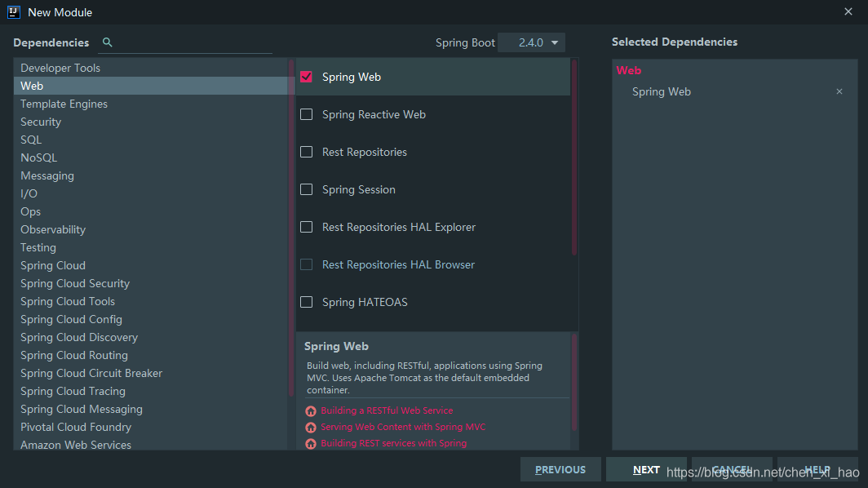Tick the Spring Session checkbox

(x=306, y=189)
